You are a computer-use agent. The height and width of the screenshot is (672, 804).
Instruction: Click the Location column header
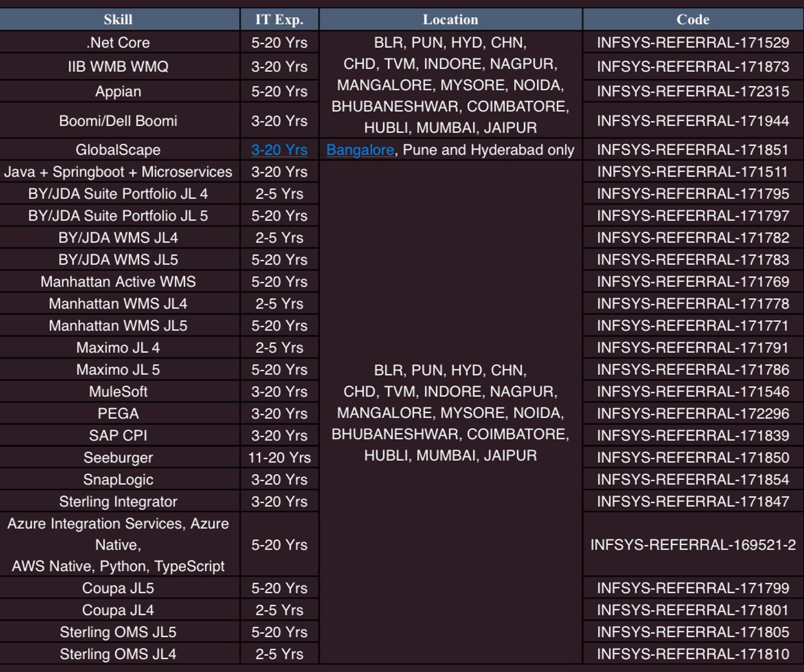tap(450, 20)
